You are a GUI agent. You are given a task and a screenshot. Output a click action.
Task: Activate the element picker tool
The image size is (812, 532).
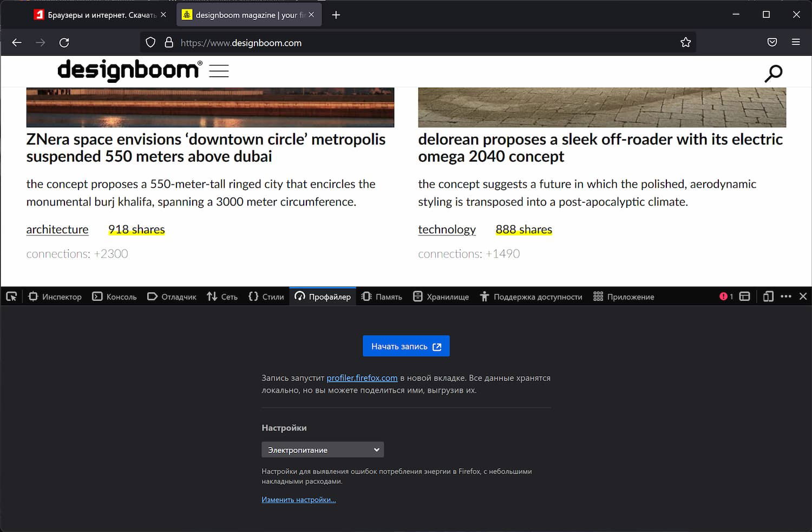(x=11, y=297)
